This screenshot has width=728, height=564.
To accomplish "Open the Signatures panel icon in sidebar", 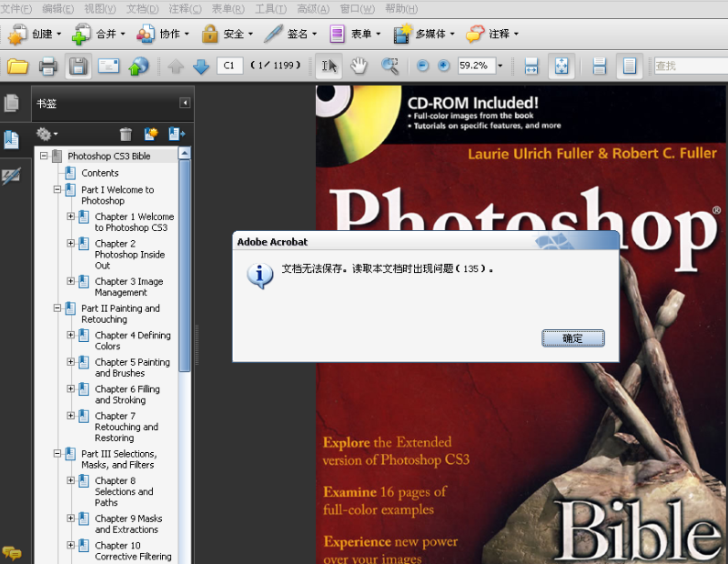I will pyautogui.click(x=11, y=176).
